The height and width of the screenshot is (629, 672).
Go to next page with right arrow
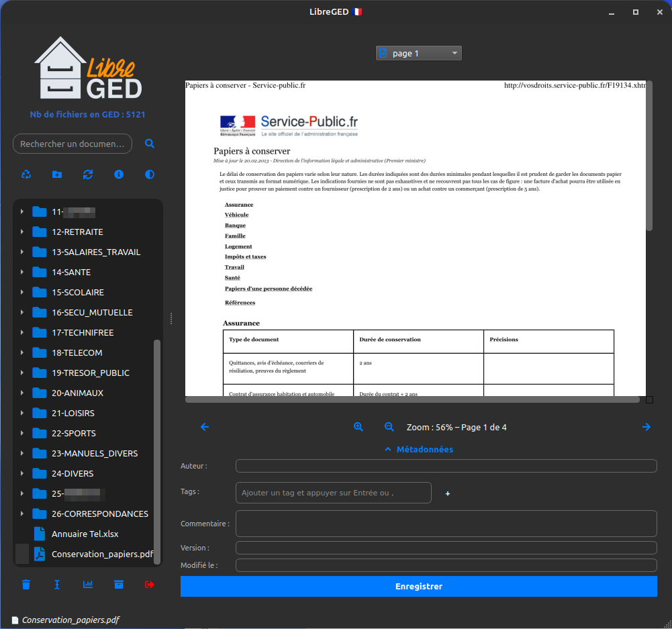tap(646, 427)
